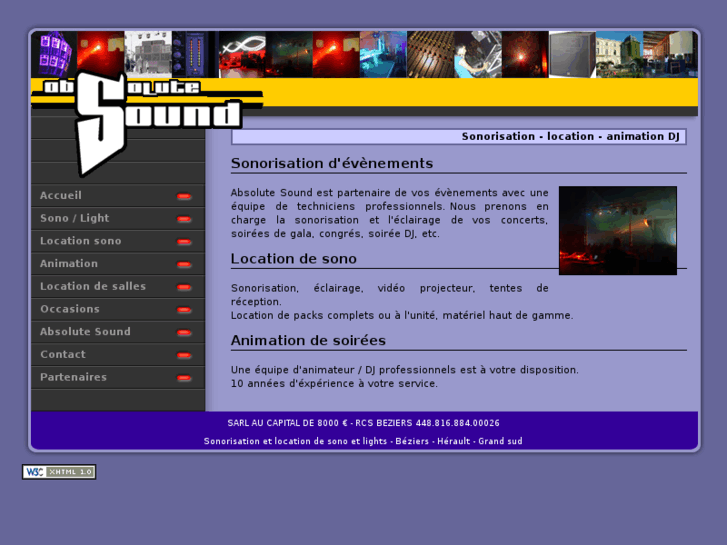
Task: Click the Animation de soirées heading
Action: (x=308, y=340)
